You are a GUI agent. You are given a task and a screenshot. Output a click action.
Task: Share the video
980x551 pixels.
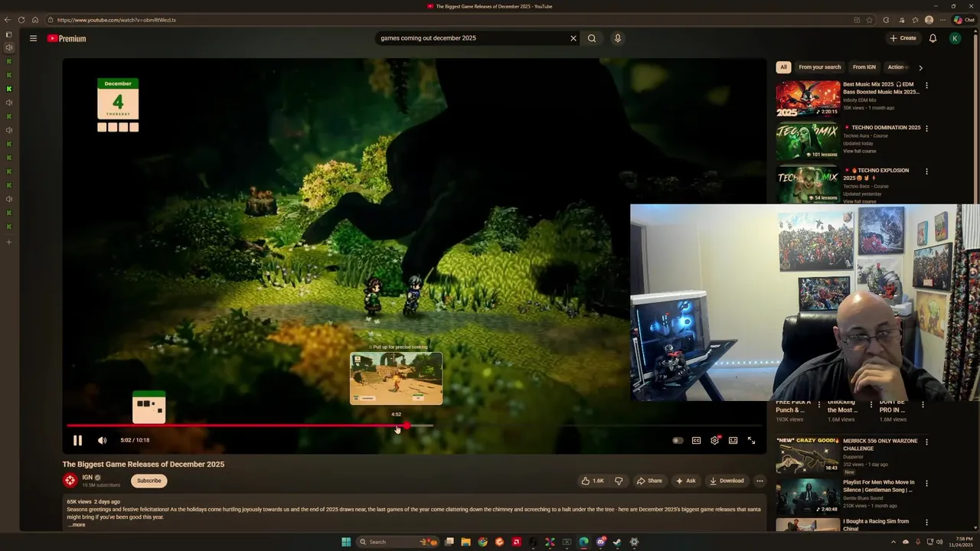click(x=649, y=481)
